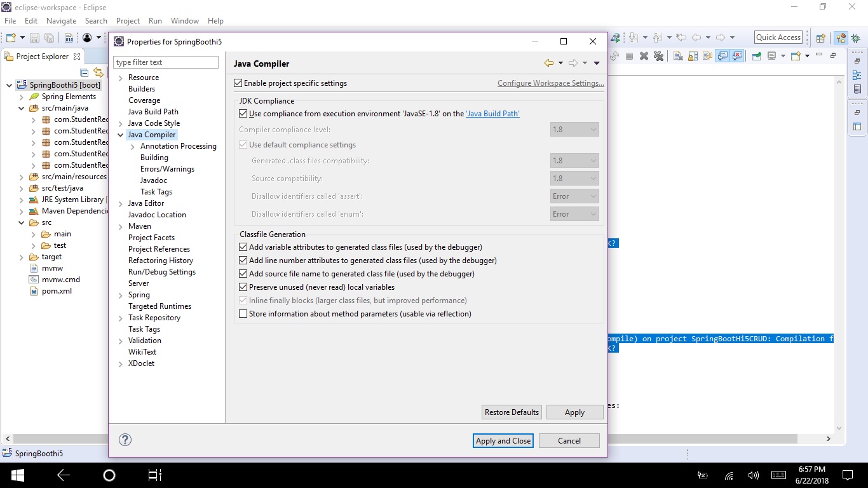The image size is (868, 488).
Task: Toggle Use compliance from execution environment checkbox
Action: 243,114
